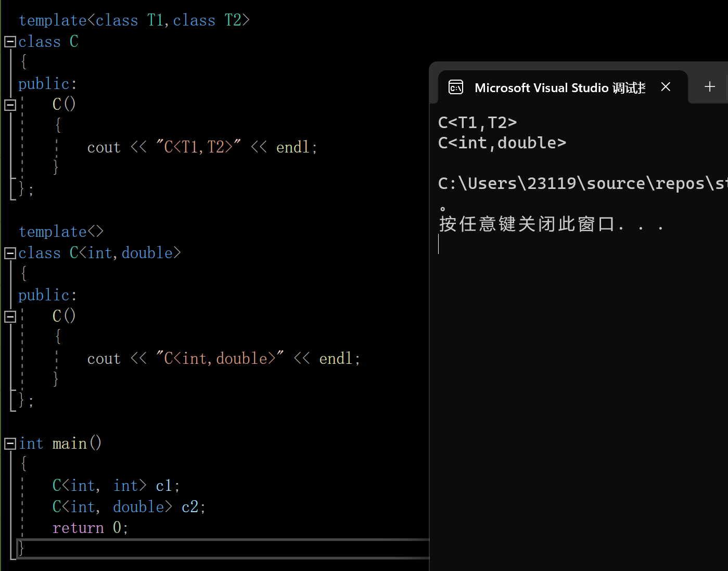Click the "return 0;" statement

[x=91, y=528]
